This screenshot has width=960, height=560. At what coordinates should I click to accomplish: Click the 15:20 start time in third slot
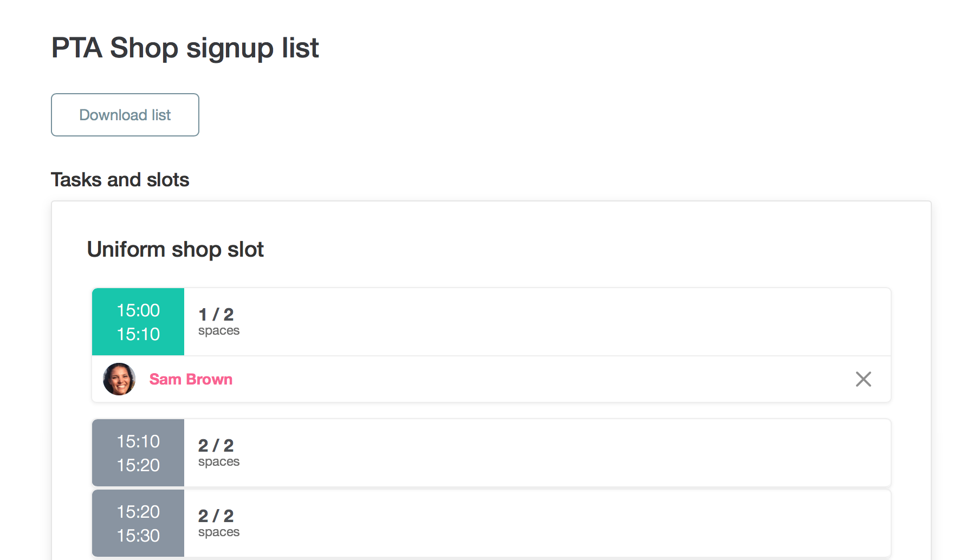coord(138,512)
